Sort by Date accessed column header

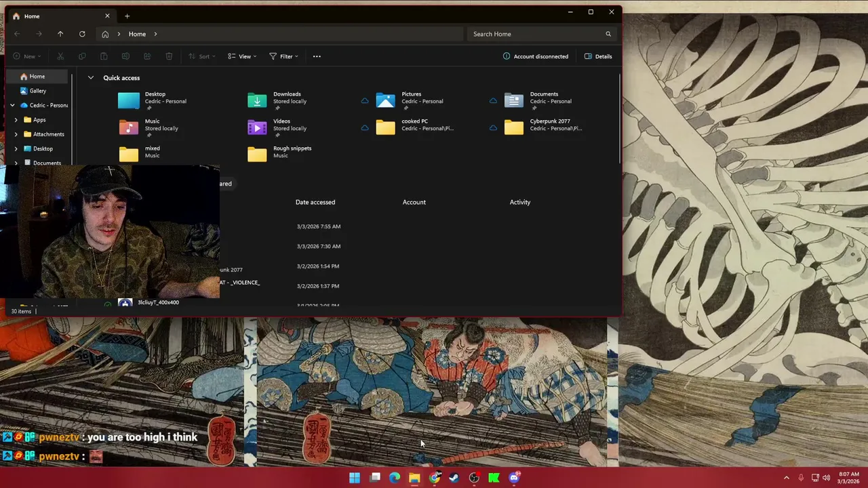pos(315,202)
